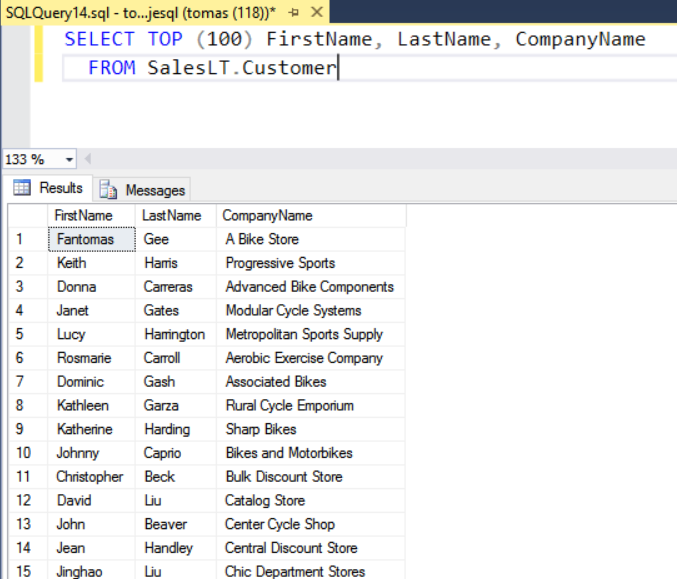
Task: Open the 133 % zoom dropdown
Action: tap(69, 160)
